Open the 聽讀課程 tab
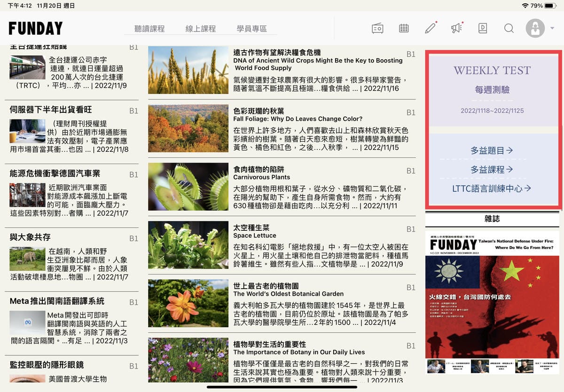This screenshot has width=564, height=392. 149,29
